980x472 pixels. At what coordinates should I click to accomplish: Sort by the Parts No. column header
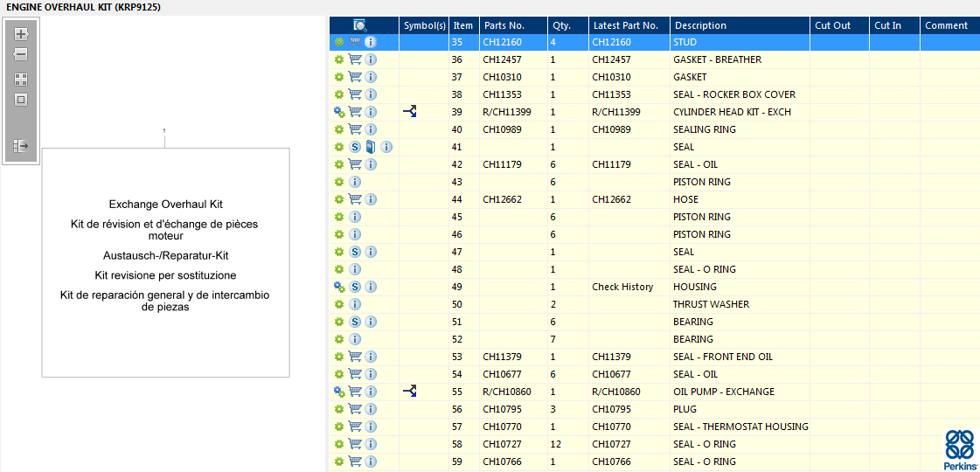504,25
